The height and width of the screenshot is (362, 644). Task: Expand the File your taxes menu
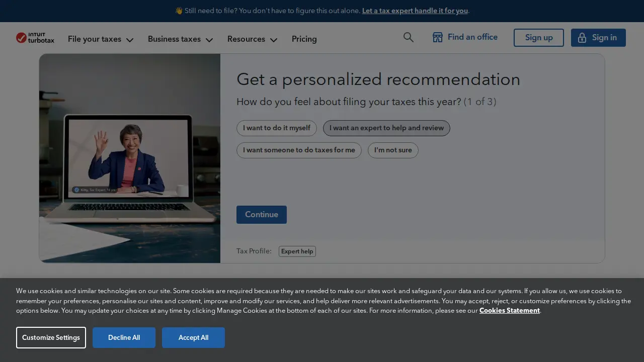tap(101, 39)
